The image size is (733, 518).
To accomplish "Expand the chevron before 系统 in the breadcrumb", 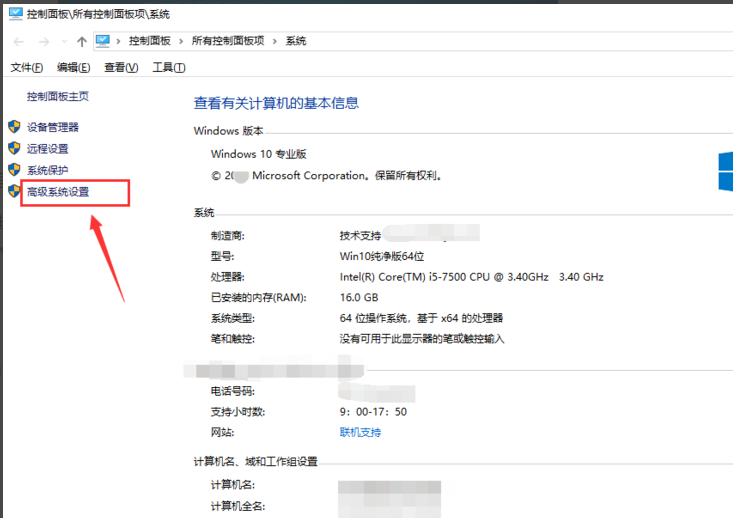I will click(275, 42).
